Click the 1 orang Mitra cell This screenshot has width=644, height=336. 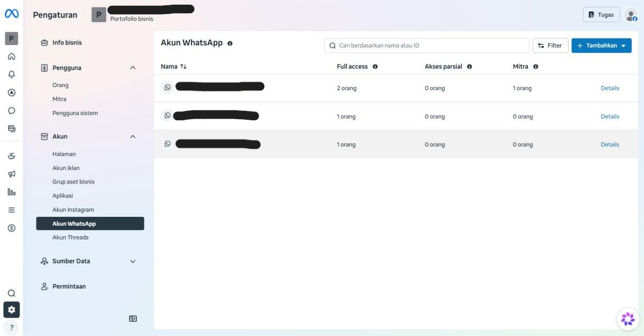tap(522, 88)
